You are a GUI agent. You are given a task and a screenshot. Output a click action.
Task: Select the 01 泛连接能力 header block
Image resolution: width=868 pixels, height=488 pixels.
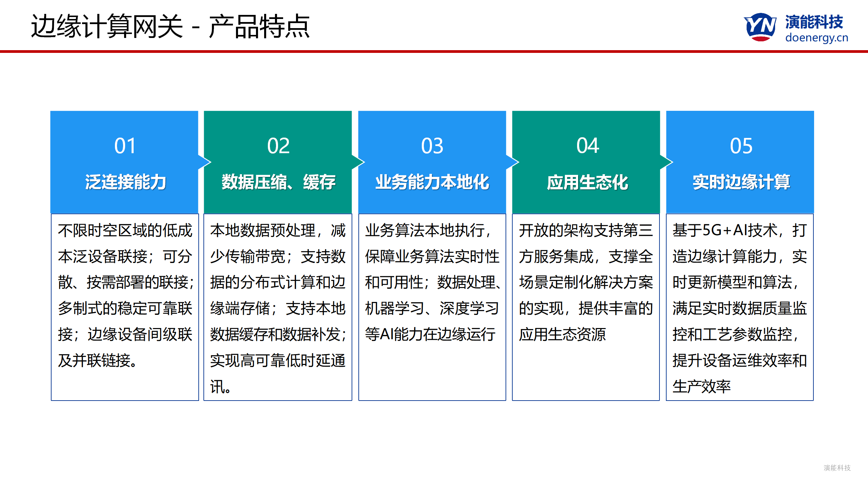124,162
